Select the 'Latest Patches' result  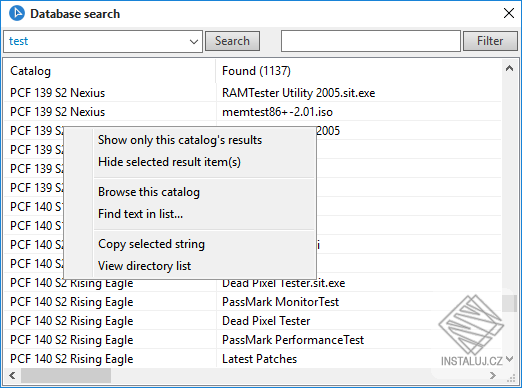coord(259,359)
